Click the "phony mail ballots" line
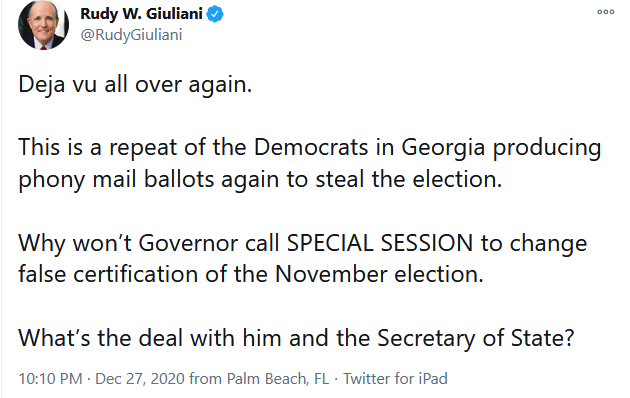Viewport: 630px width, 398px height. [x=260, y=179]
